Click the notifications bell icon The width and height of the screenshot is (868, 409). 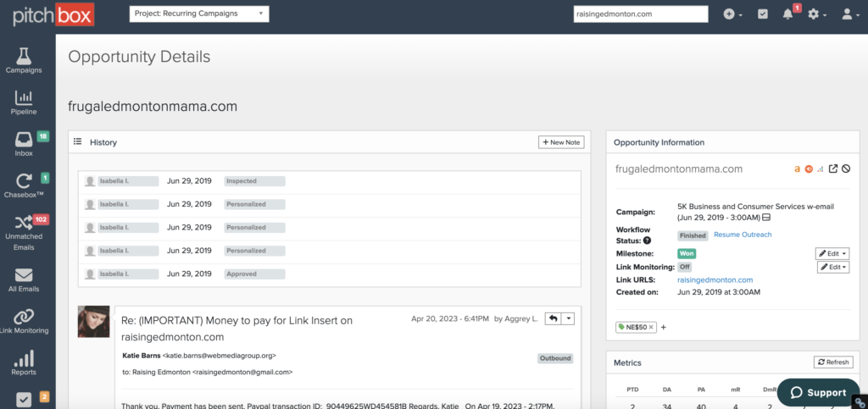pos(788,14)
